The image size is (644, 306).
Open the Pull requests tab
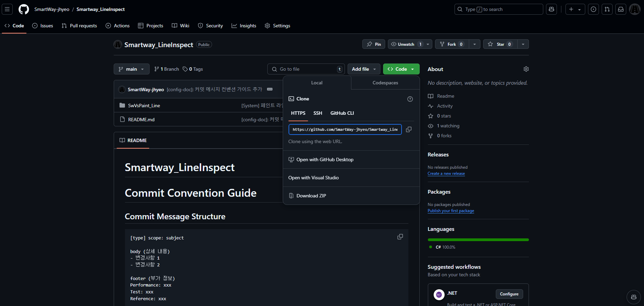point(79,26)
